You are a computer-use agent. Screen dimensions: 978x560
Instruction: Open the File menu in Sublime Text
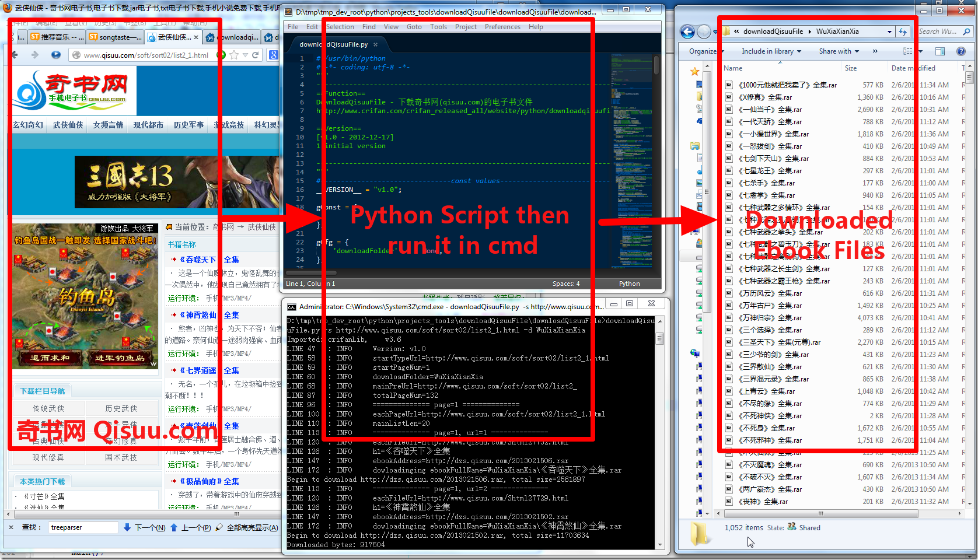293,27
